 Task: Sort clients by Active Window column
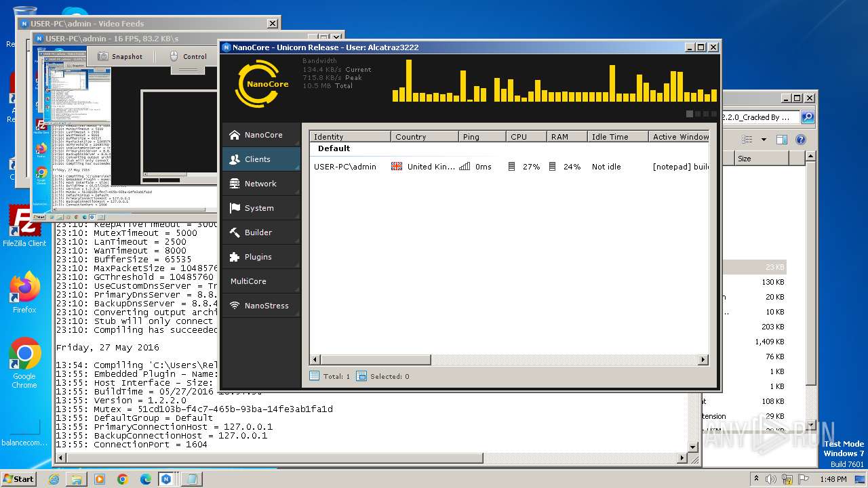click(679, 137)
